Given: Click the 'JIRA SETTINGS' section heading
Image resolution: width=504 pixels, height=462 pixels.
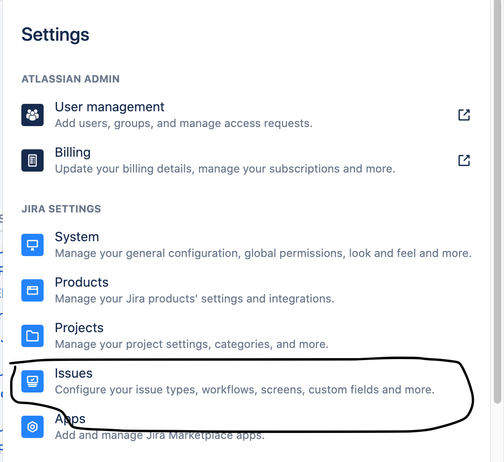Looking at the screenshot, I should point(61,209).
